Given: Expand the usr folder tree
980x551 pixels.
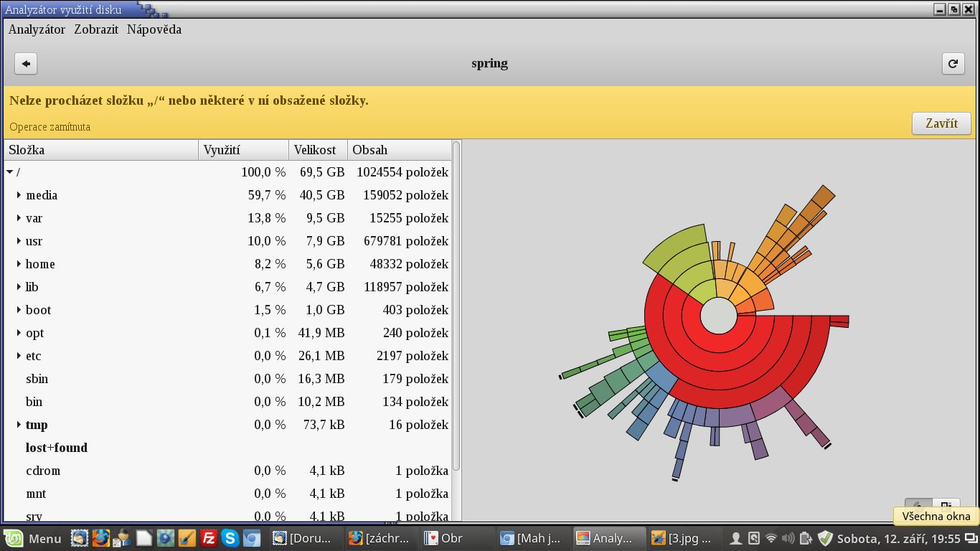Looking at the screenshot, I should click(x=19, y=241).
